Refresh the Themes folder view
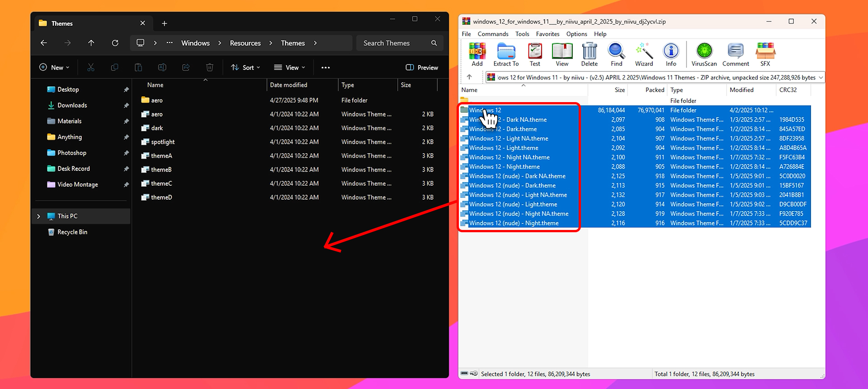 coord(115,43)
